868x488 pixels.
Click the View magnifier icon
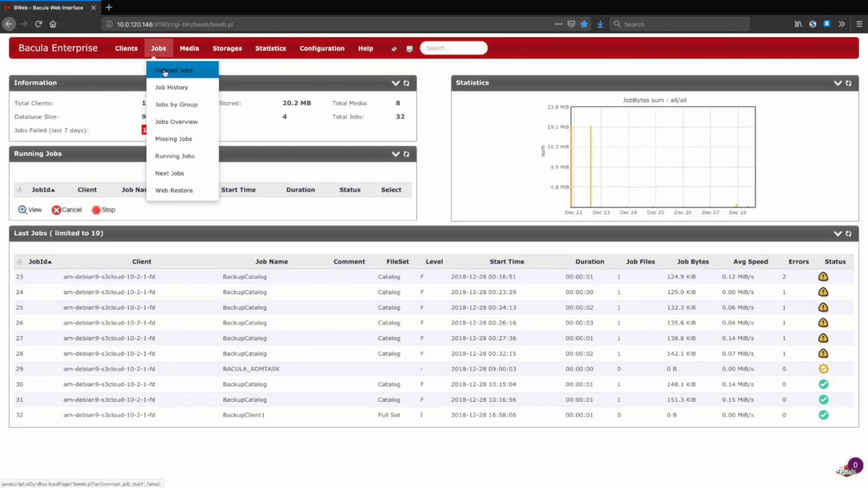click(22, 210)
